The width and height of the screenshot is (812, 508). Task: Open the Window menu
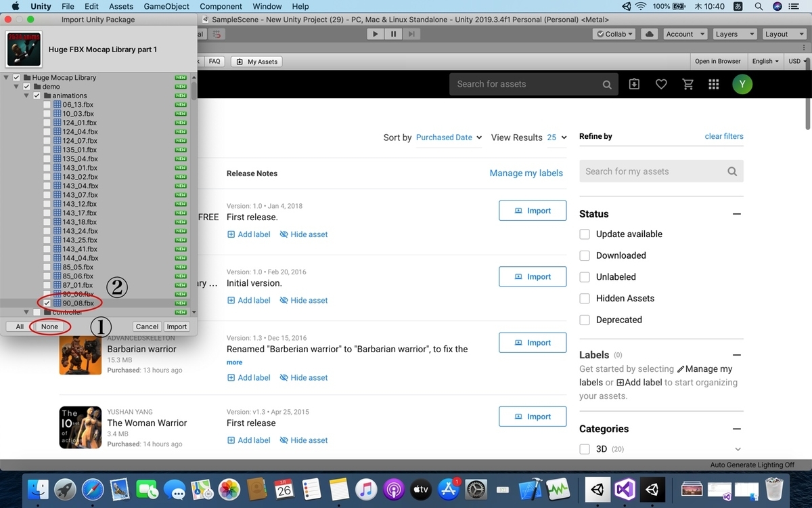[267, 6]
